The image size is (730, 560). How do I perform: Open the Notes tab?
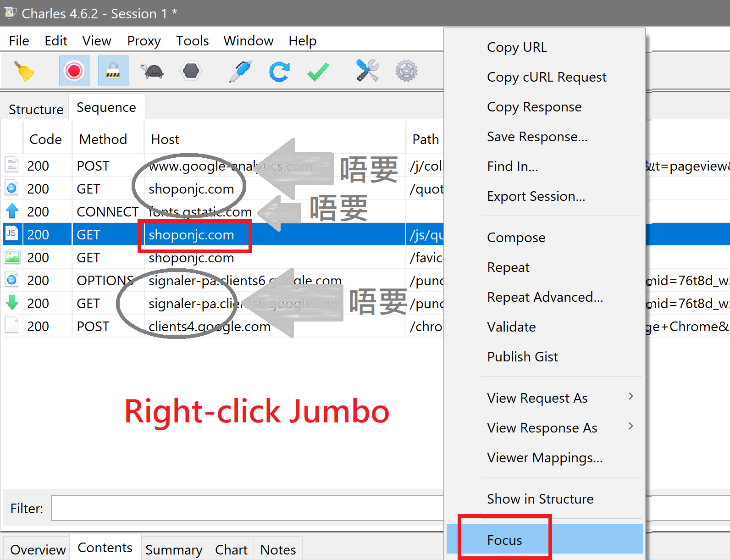coord(278,549)
